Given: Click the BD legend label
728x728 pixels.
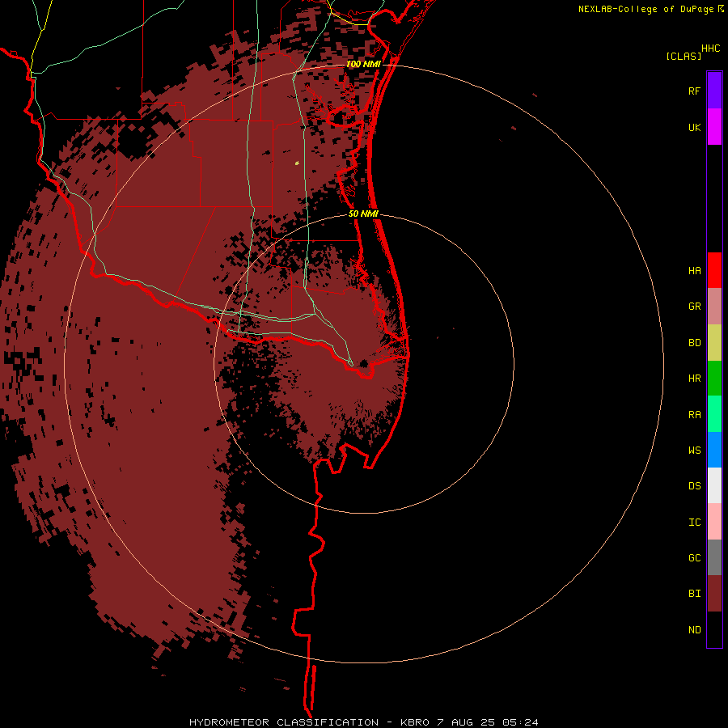Looking at the screenshot, I should click(x=694, y=343).
